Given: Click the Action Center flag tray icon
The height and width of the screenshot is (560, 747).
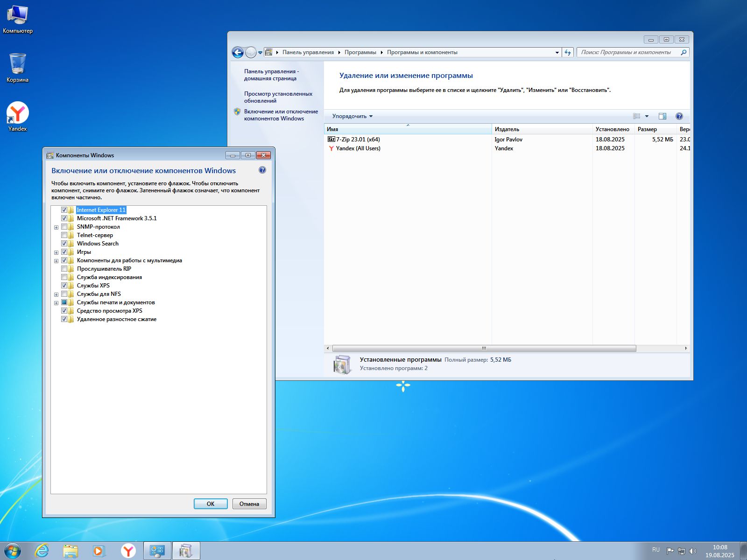Looking at the screenshot, I should tap(670, 551).
